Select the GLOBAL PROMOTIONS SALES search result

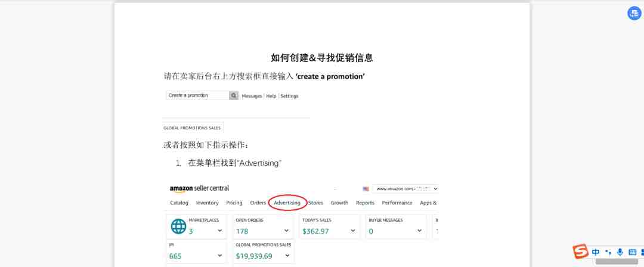point(192,128)
